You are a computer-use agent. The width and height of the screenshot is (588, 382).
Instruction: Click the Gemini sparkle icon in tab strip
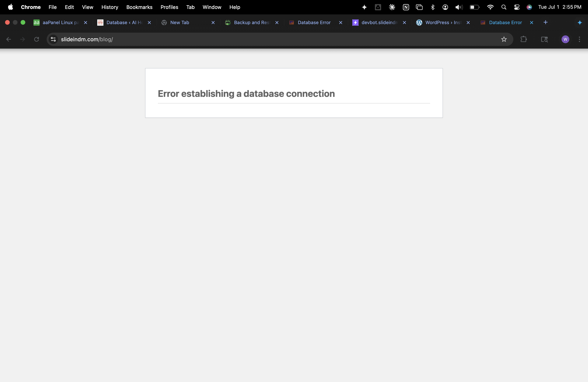580,23
